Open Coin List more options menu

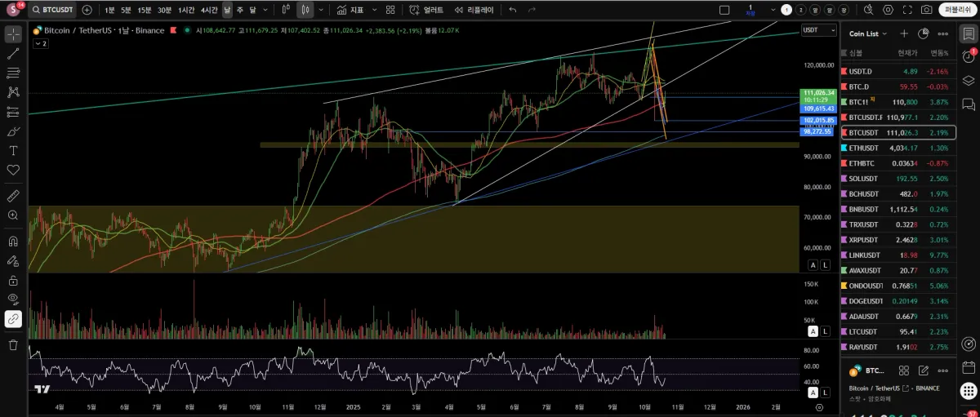click(942, 33)
